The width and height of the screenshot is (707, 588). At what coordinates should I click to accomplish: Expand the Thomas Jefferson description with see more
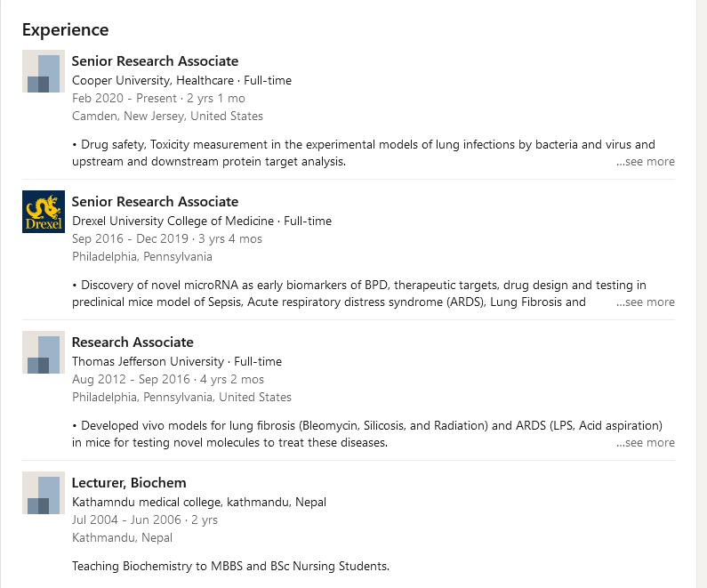click(646, 443)
